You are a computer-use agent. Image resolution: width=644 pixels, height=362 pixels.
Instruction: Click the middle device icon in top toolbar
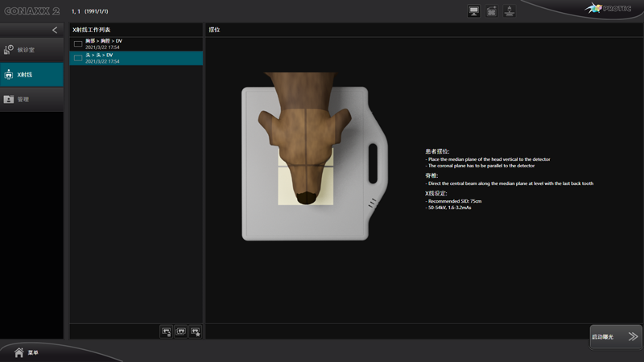click(x=491, y=11)
